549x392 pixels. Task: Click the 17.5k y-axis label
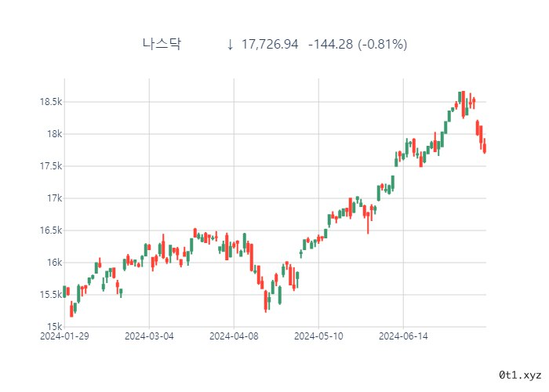pos(51,166)
